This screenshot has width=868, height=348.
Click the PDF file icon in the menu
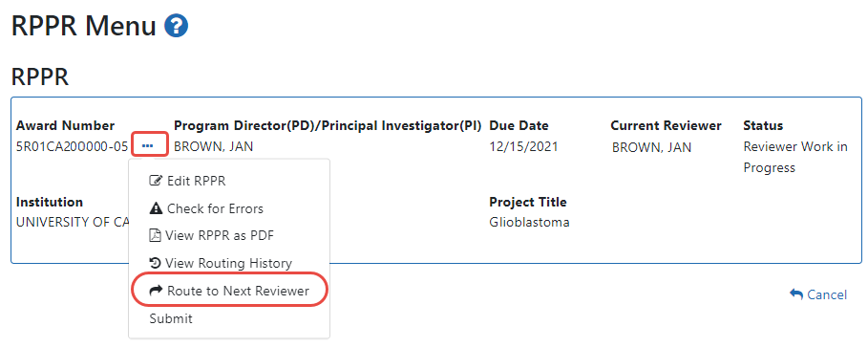(156, 235)
